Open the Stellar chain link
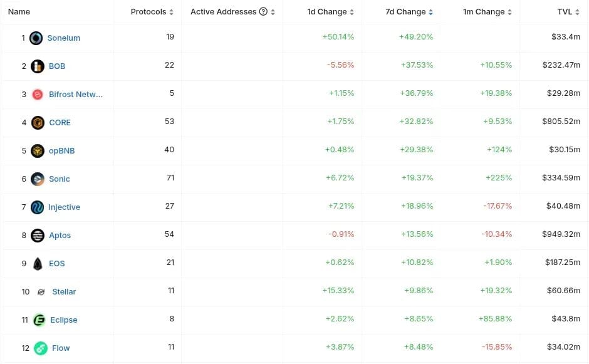 64,291
